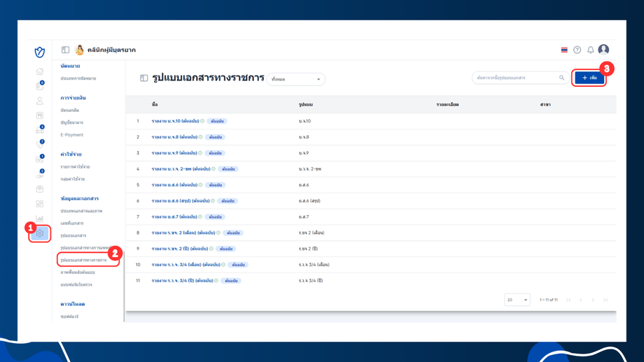Open the calendar icon with badge 0
The image size is (644, 362).
coord(40,86)
